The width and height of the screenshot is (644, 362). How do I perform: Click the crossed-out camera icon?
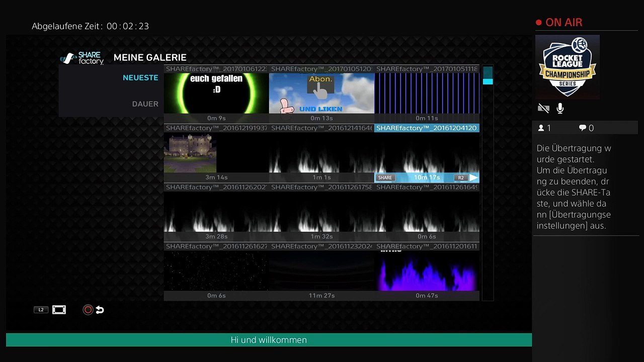[x=543, y=108]
